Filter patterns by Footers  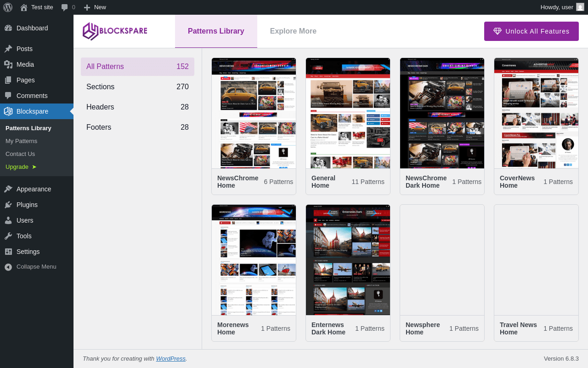[x=137, y=127]
